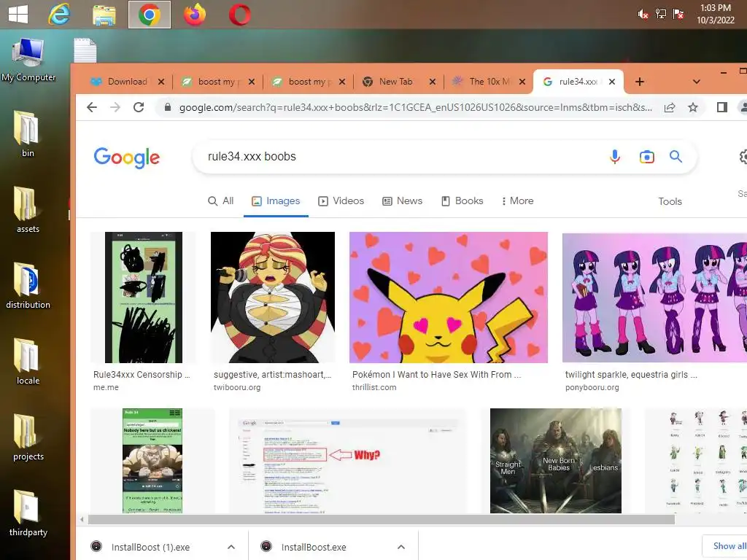
Task: Click horizontal scrollbar left arrow
Action: point(82,519)
